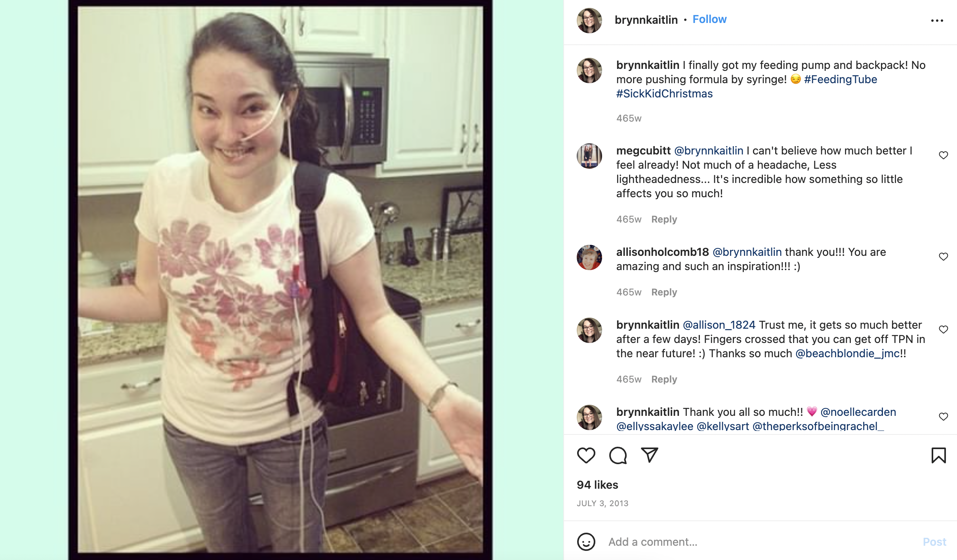The width and height of the screenshot is (957, 560).
Task: Like the post with the heart icon
Action: 586,455
